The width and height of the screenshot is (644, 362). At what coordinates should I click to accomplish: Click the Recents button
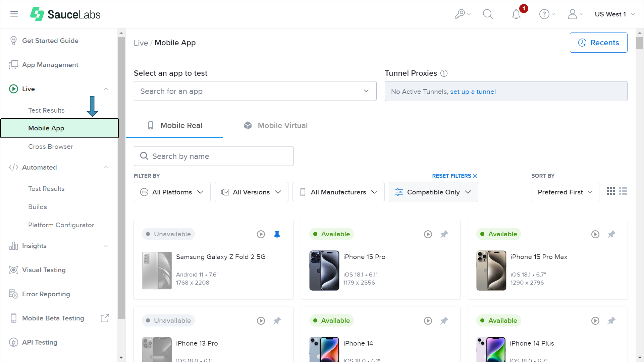598,43
